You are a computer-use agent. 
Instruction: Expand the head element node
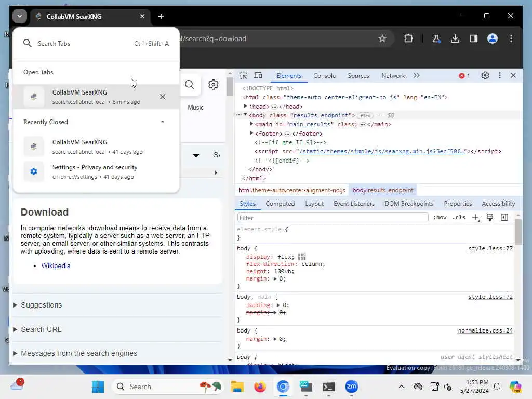(x=245, y=106)
